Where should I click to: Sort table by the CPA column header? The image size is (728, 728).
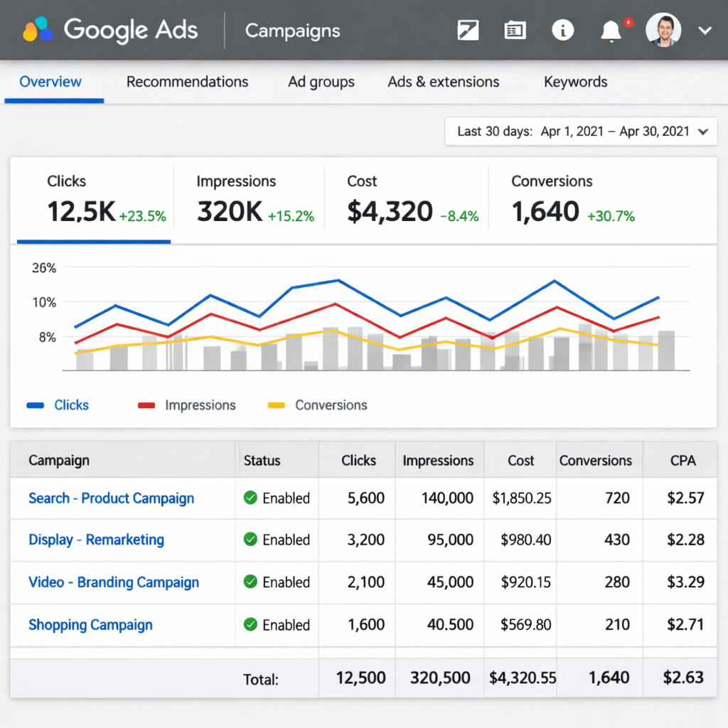[x=682, y=461]
